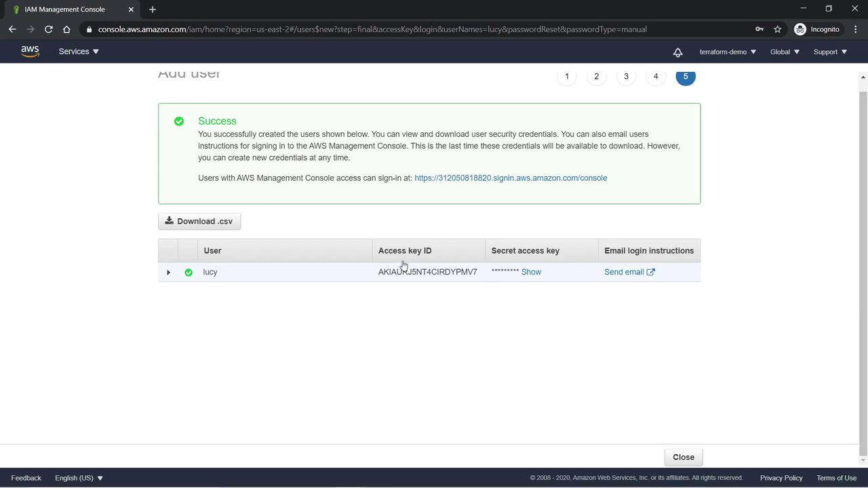Open the Privacy Policy link
The image size is (868, 488).
coord(781,478)
